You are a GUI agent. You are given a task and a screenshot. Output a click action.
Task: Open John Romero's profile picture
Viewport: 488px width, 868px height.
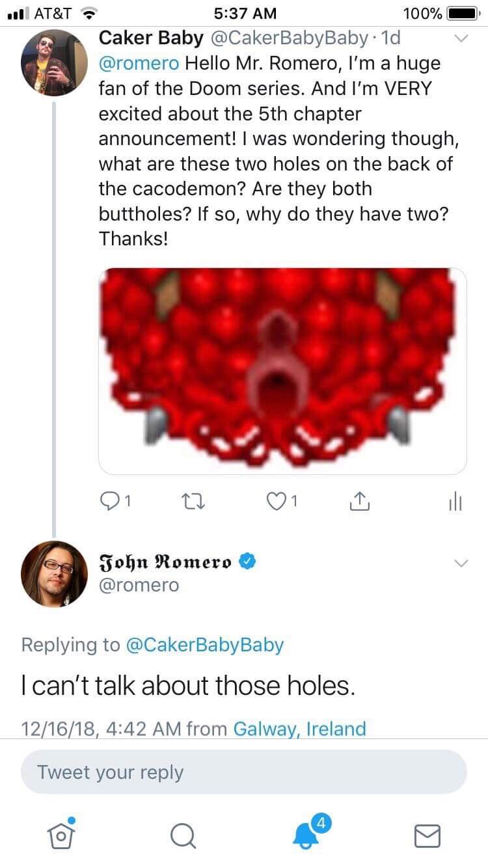54,574
